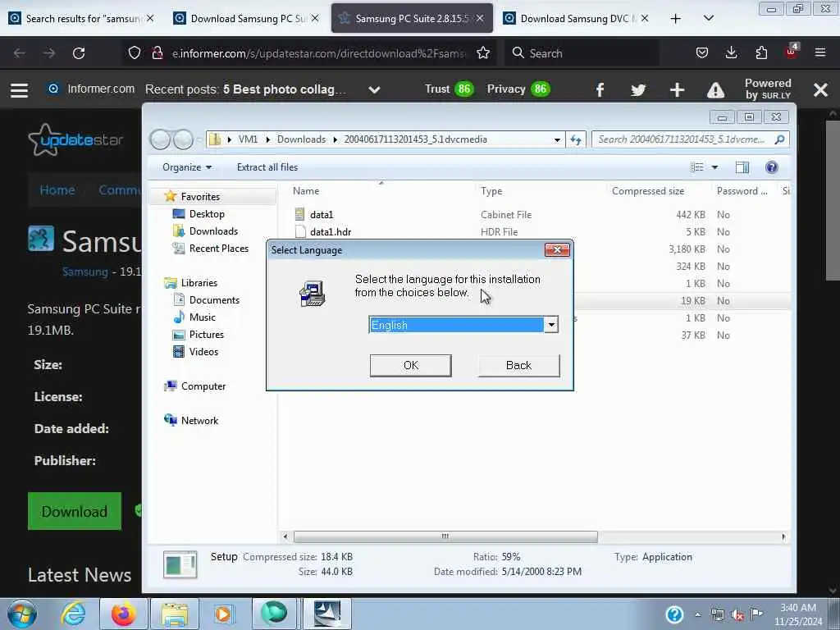This screenshot has height=630, width=840.
Task: Click tracking protection shield icon
Action: [x=135, y=53]
